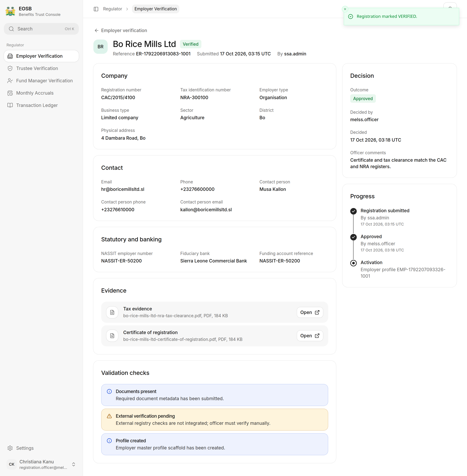The height and width of the screenshot is (476, 467).
Task: Click the info icon on Documents present
Action: [109, 391]
